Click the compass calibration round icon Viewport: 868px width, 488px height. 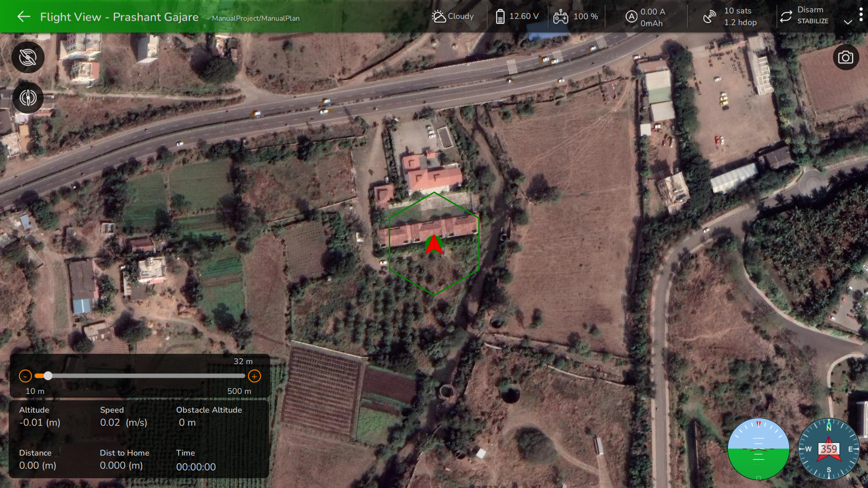pos(28,98)
